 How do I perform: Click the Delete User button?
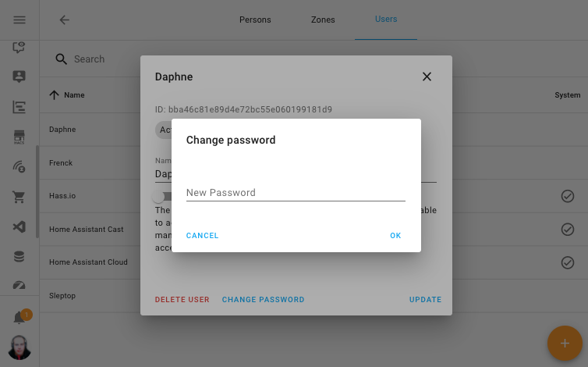pyautogui.click(x=182, y=300)
